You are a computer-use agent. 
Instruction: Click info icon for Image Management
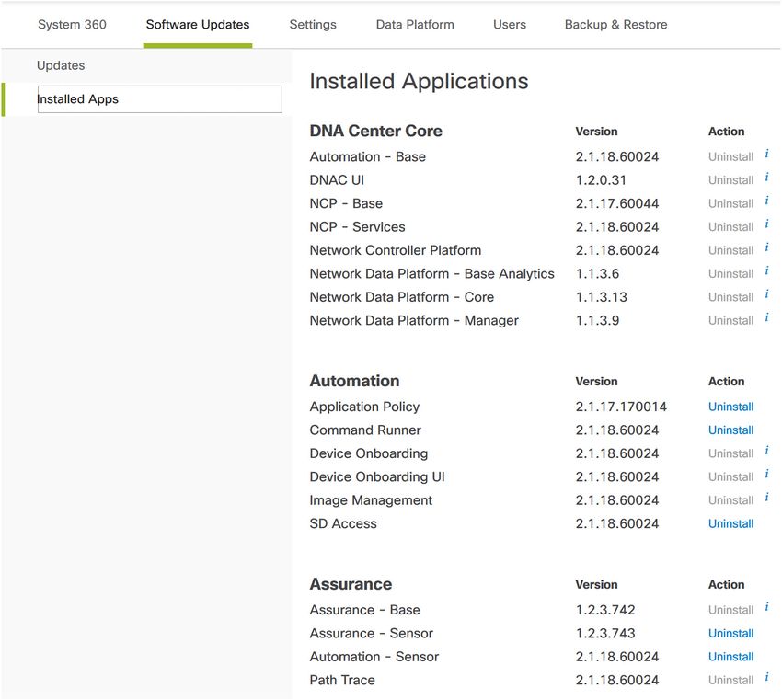[x=766, y=498]
